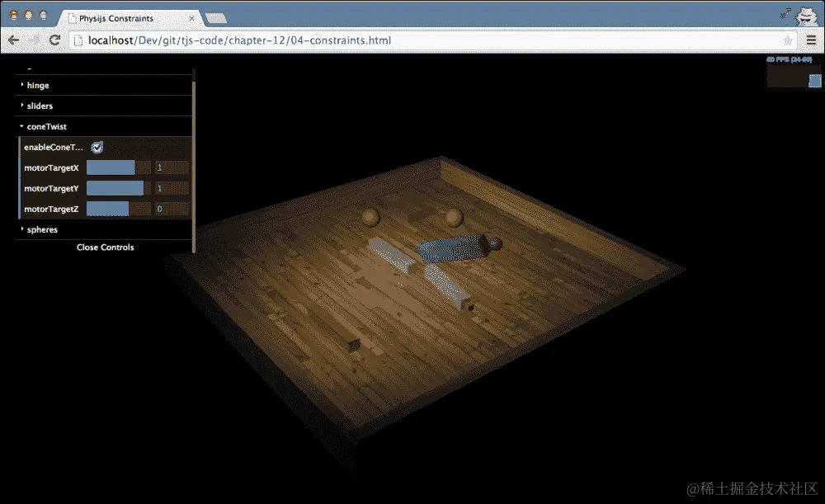The width and height of the screenshot is (825, 504).
Task: Close the Physijs Constraints tab
Action: 191,18
